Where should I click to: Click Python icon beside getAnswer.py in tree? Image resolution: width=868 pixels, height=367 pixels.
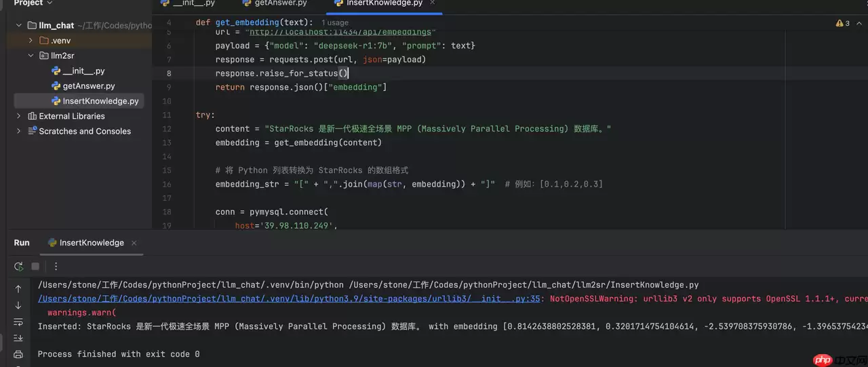(56, 86)
